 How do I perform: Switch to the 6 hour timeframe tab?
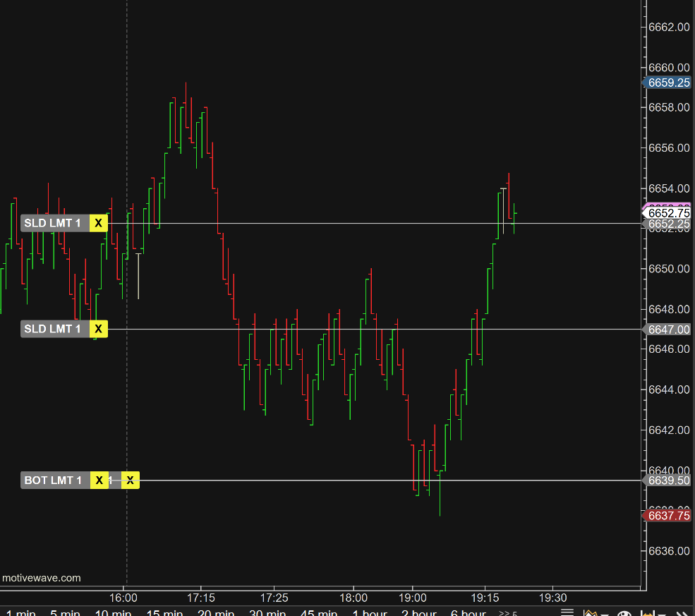pyautogui.click(x=468, y=612)
